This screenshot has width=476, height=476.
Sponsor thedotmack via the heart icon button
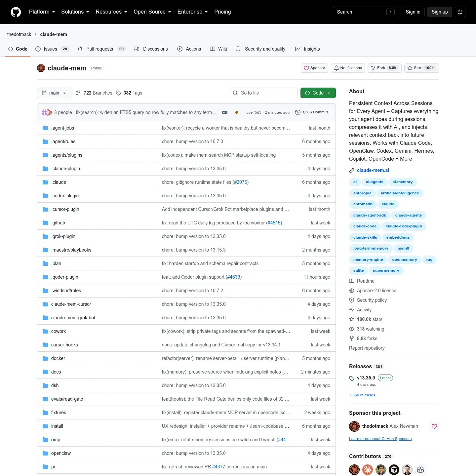tap(434, 426)
